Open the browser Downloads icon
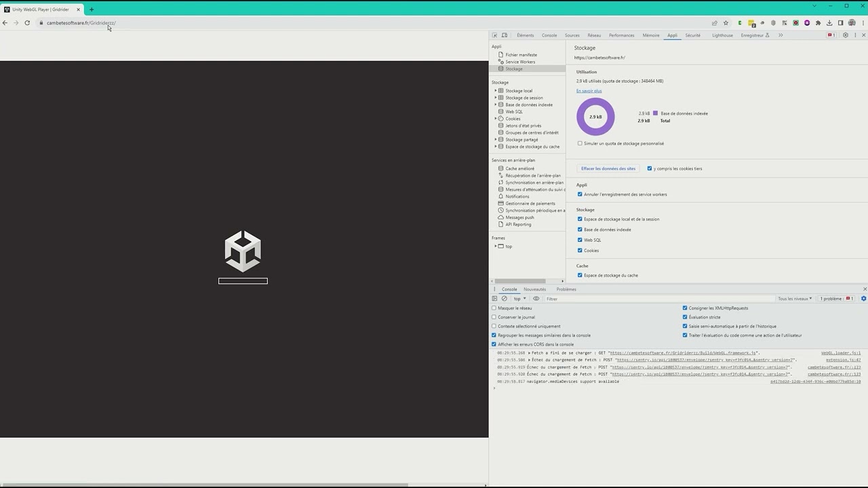 click(x=829, y=23)
